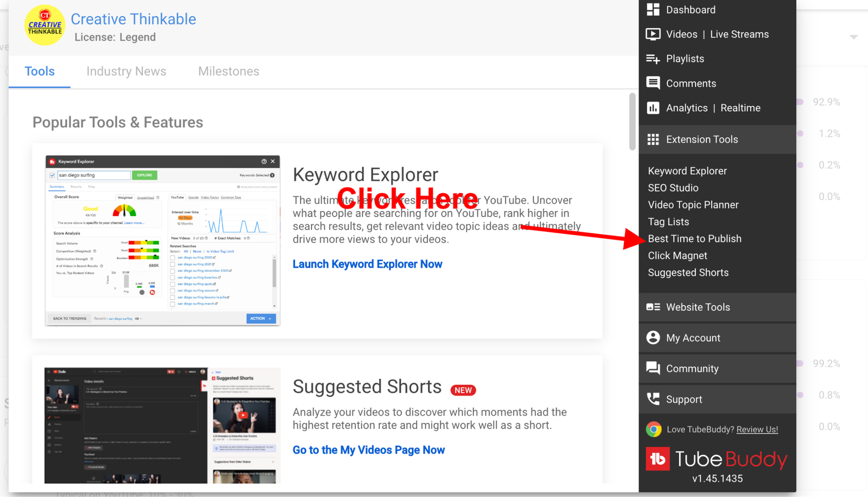This screenshot has height=497, width=868.
Task: Click the 92.9% value
Action: (x=826, y=102)
